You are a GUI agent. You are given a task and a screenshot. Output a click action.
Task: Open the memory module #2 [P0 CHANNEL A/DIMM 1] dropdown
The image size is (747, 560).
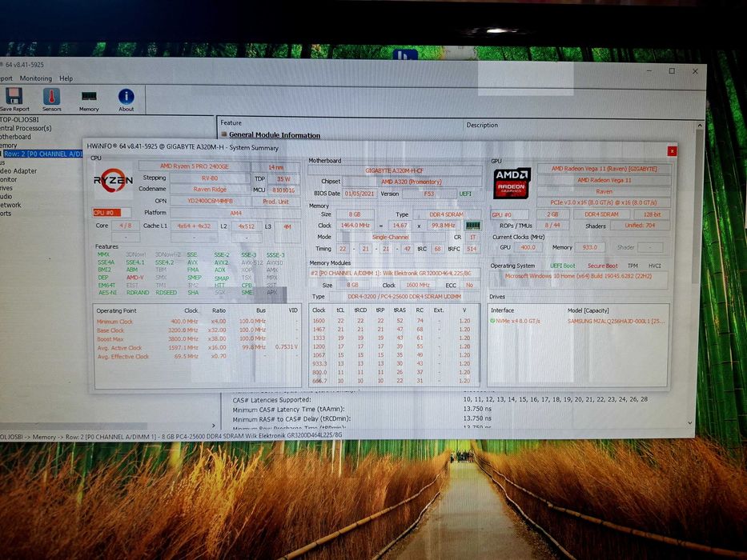coord(394,274)
